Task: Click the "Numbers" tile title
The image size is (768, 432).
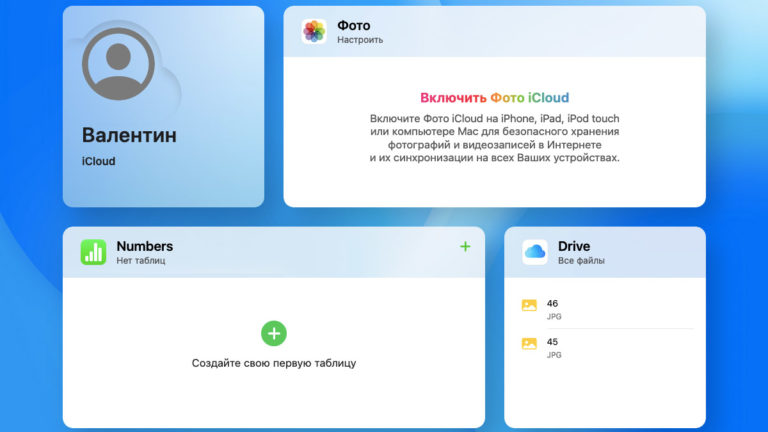Action: point(144,246)
